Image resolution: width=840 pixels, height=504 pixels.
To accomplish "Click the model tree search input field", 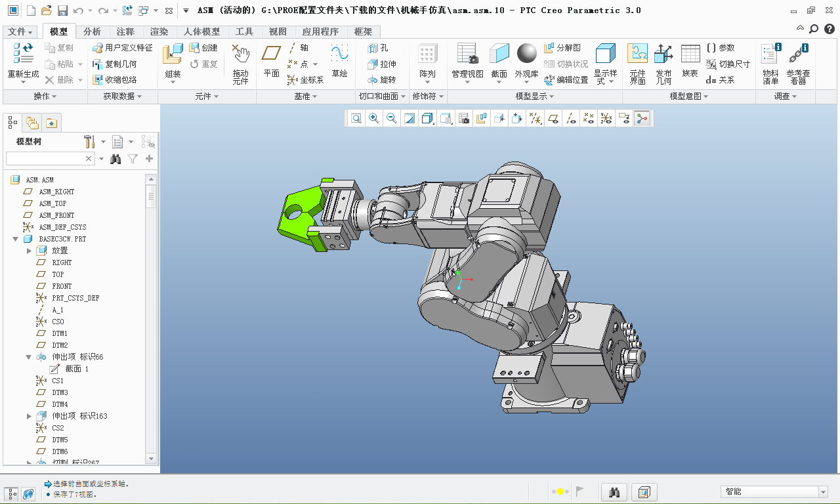I will 45,159.
